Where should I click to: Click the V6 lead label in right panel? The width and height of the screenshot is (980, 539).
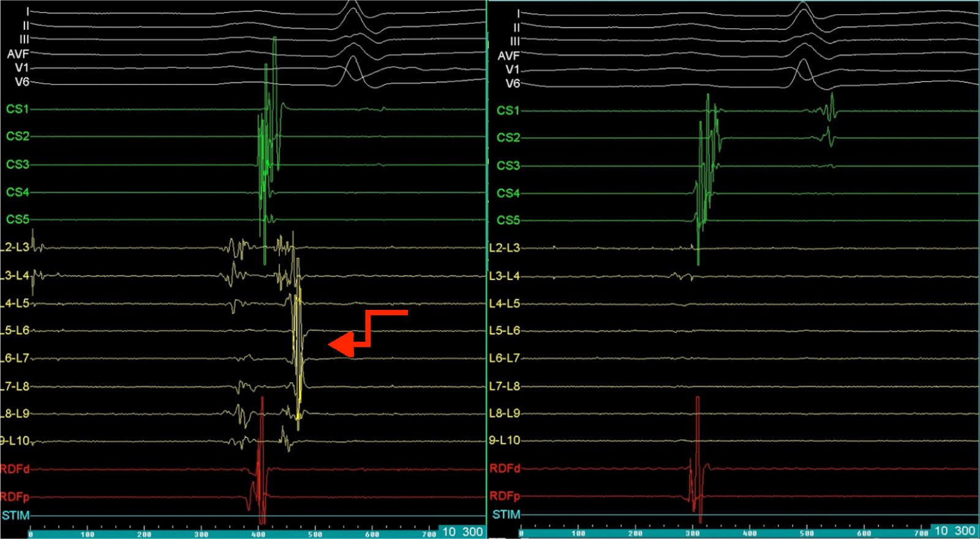512,83
